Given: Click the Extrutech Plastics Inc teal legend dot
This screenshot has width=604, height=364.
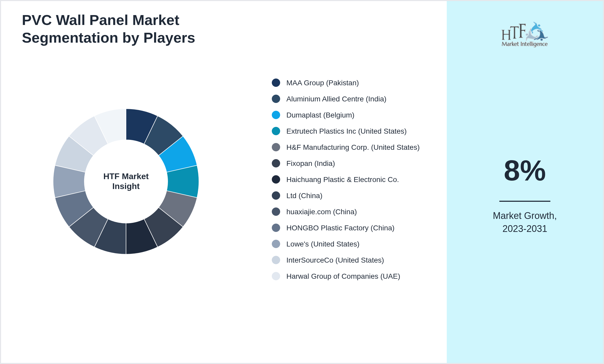Looking at the screenshot, I should 276,131.
